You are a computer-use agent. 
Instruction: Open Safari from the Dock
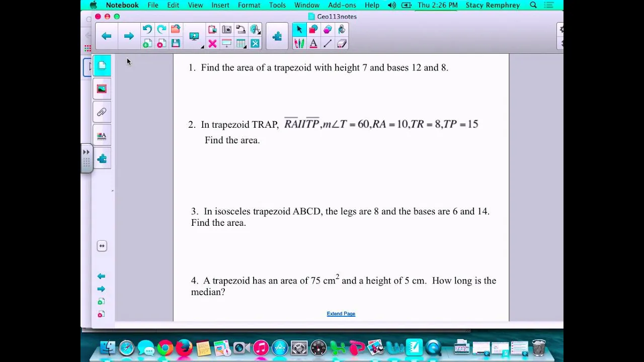pyautogui.click(x=126, y=347)
